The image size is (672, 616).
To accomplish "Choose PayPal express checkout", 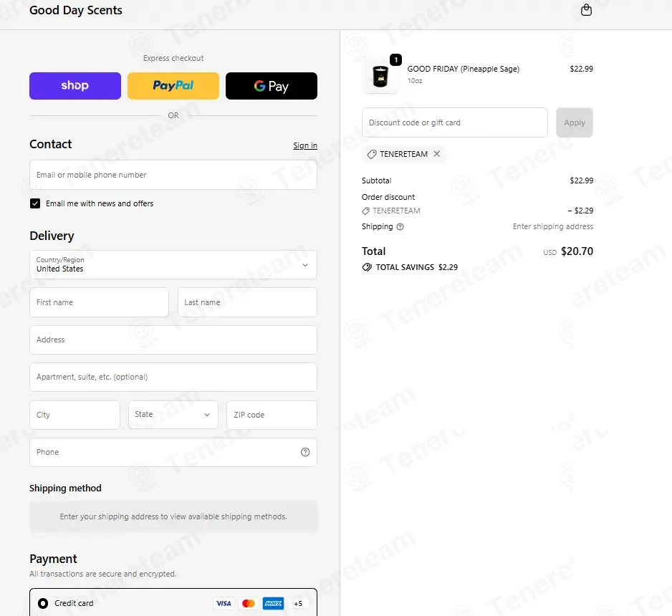I will tap(173, 86).
